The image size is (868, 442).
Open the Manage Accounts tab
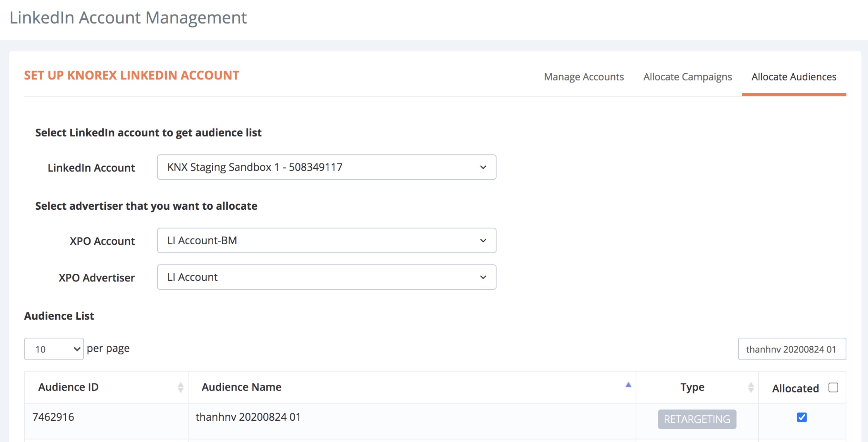pyautogui.click(x=584, y=77)
